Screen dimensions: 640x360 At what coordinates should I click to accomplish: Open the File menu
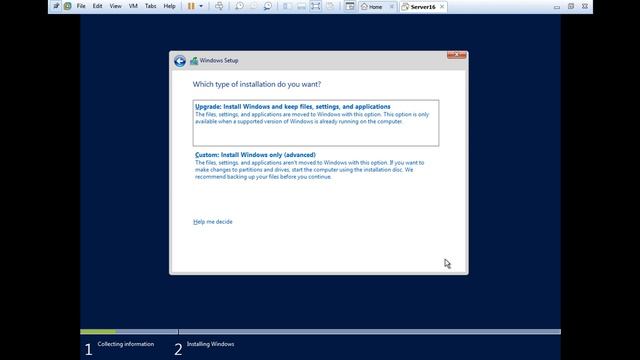[x=81, y=6]
